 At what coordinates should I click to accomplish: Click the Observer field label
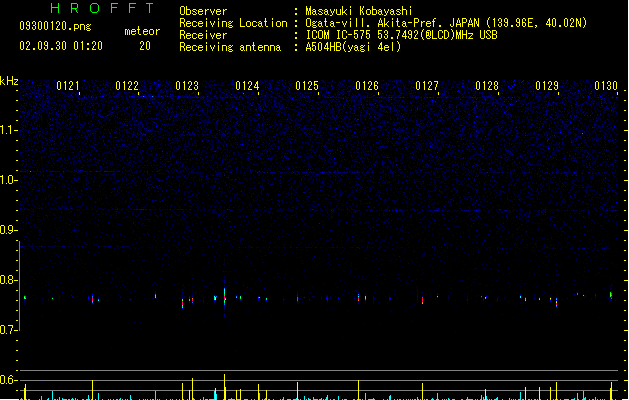click(203, 11)
